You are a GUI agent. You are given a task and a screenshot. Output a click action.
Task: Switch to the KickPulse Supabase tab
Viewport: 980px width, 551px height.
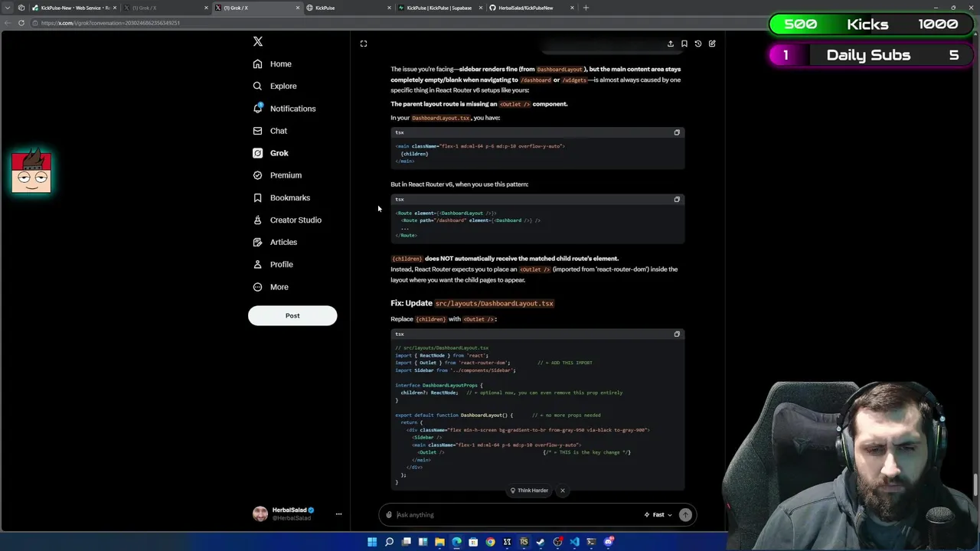click(440, 8)
